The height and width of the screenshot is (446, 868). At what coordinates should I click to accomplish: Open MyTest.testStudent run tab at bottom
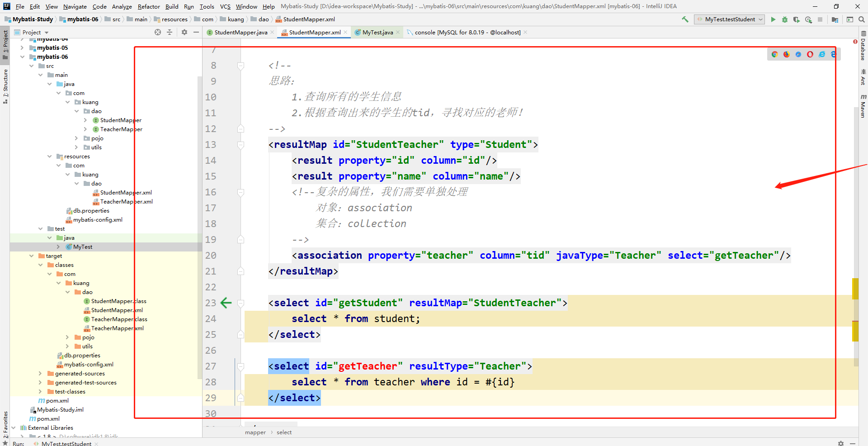(66, 444)
